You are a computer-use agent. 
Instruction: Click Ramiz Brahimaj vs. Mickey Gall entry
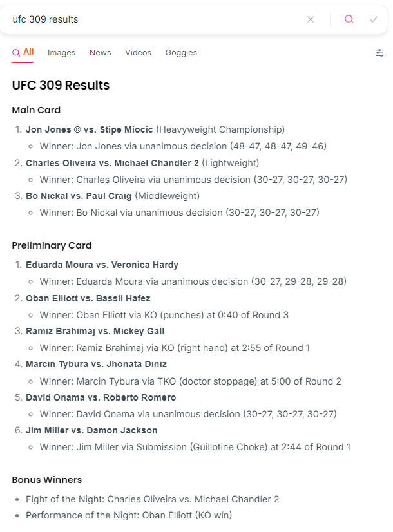point(95,331)
